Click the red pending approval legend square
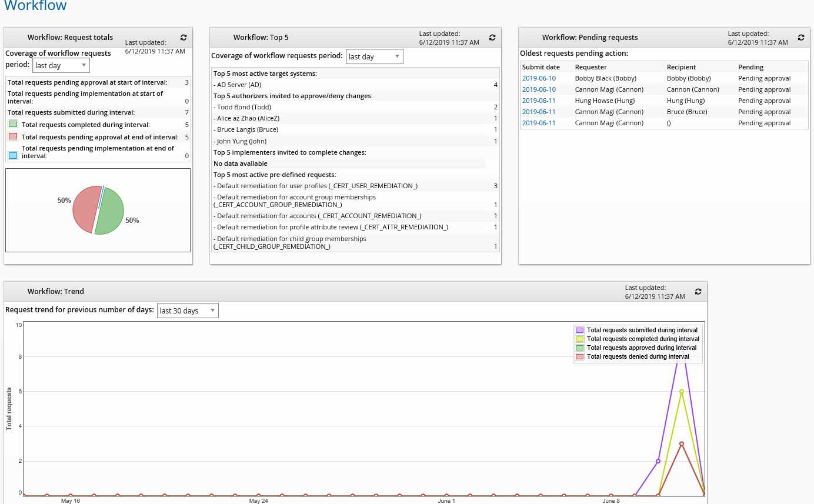This screenshot has width=814, height=504. (x=14, y=136)
